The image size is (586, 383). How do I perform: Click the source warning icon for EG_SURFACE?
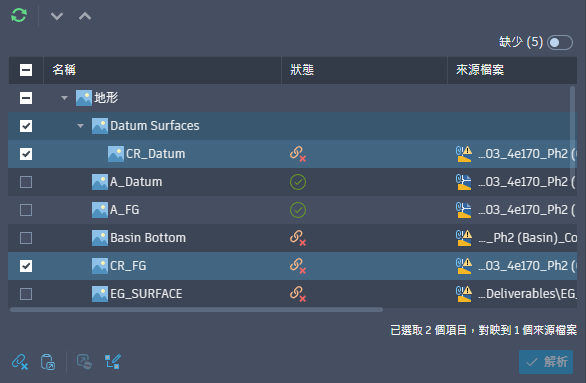click(x=464, y=294)
